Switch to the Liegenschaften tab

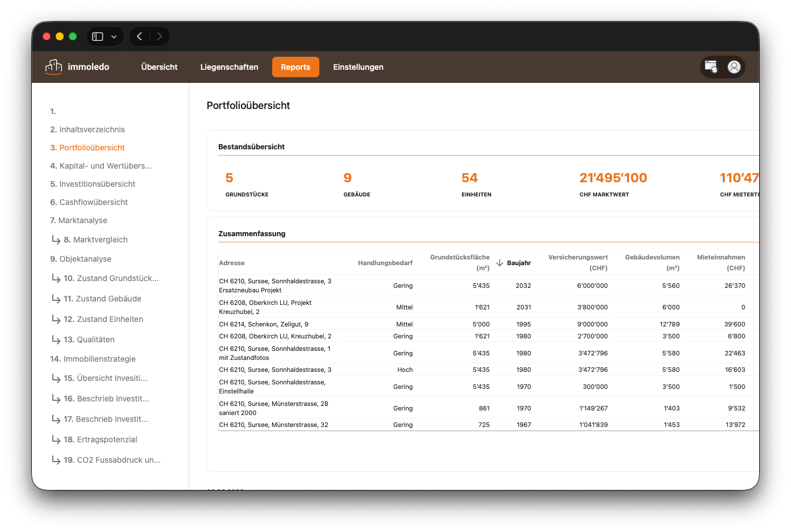(x=229, y=67)
